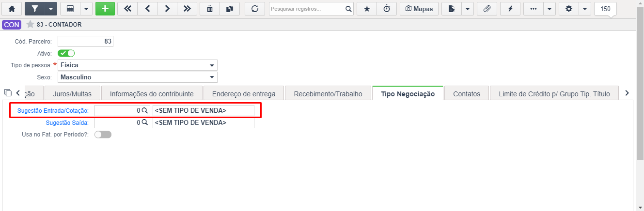Duplicate the current record
This screenshot has height=211, width=644.
click(x=230, y=9)
